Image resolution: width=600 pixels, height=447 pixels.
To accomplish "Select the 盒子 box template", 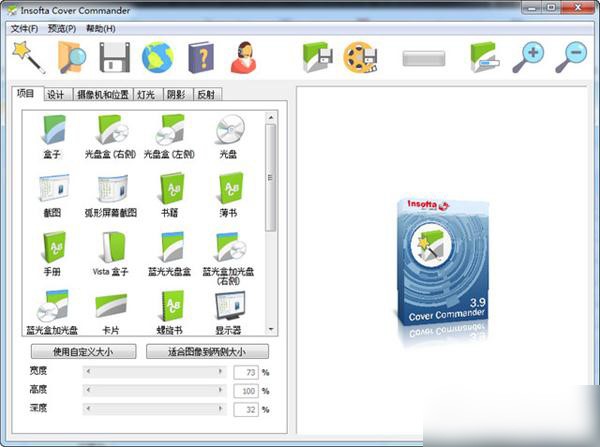I will (52, 137).
